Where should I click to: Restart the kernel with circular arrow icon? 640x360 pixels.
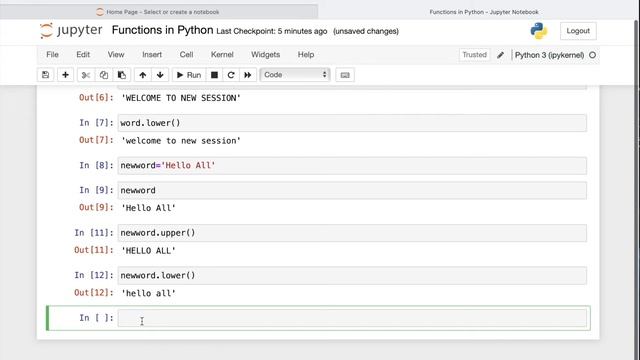point(231,75)
